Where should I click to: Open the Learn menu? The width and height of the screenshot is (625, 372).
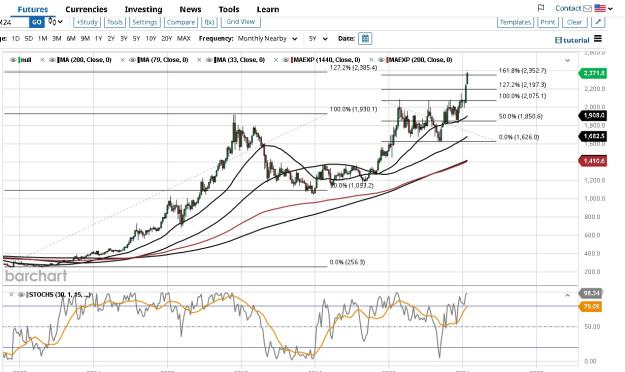coord(268,9)
